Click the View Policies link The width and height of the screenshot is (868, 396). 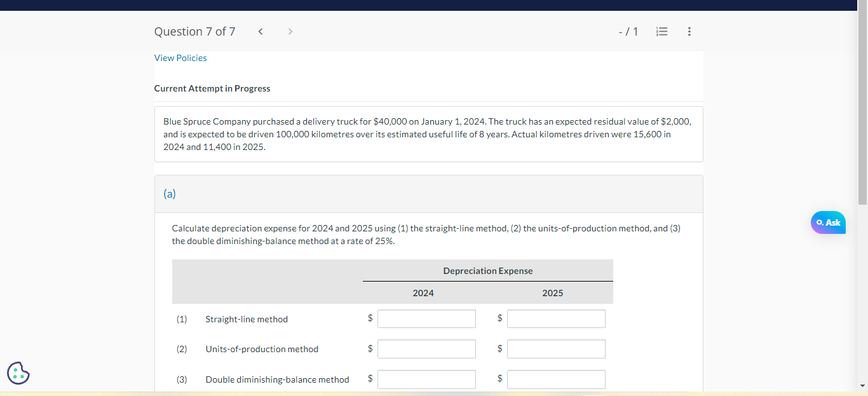pyautogui.click(x=180, y=58)
